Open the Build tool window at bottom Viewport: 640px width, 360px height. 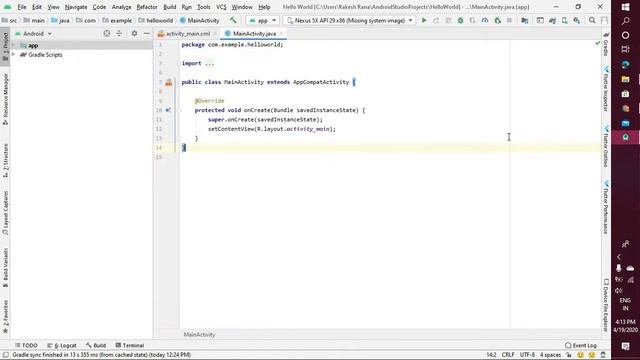point(96,345)
